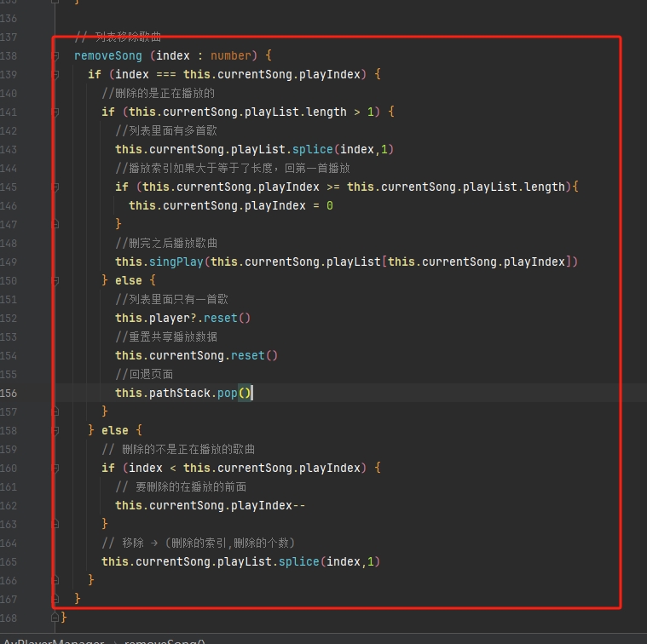Collapse the index < playIndex block, line 160
This screenshot has height=644, width=647.
click(56, 469)
